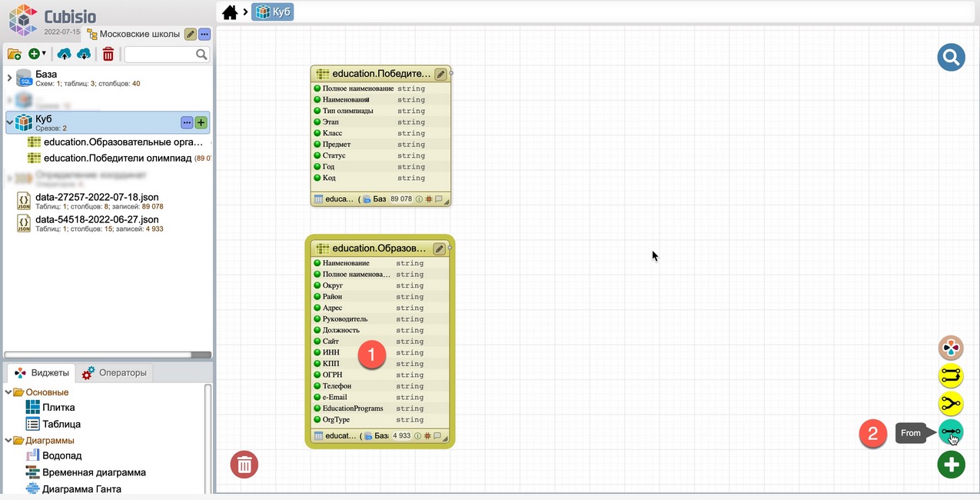Go to home via breadcrumb icon
This screenshot has width=980, height=500.
(229, 12)
